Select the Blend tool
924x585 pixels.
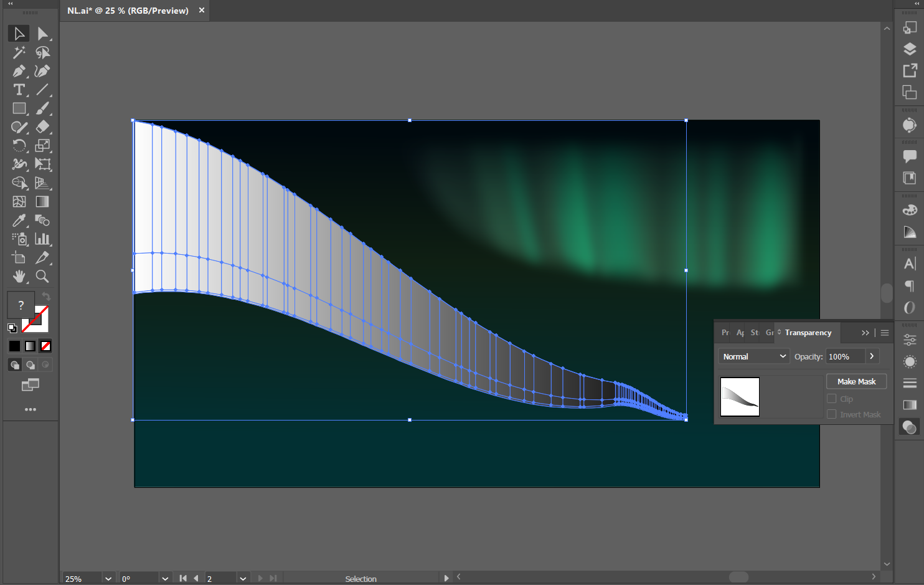[x=42, y=221]
